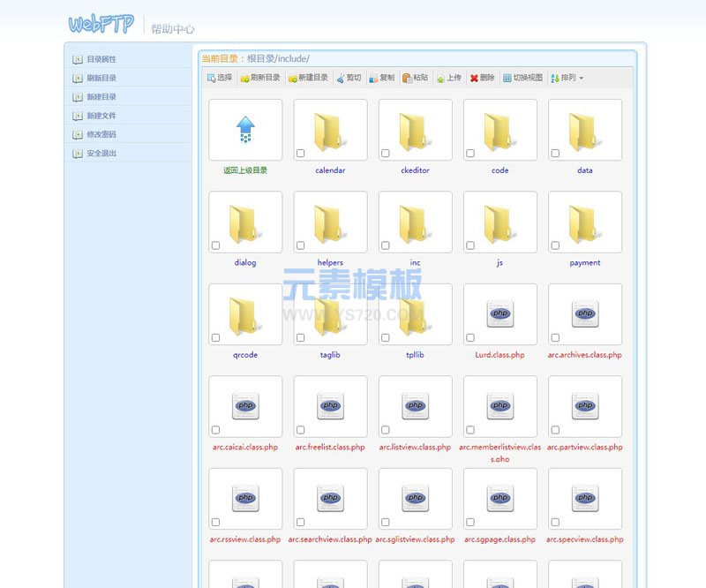
Task: Tick the data folder checkbox
Action: coord(555,154)
